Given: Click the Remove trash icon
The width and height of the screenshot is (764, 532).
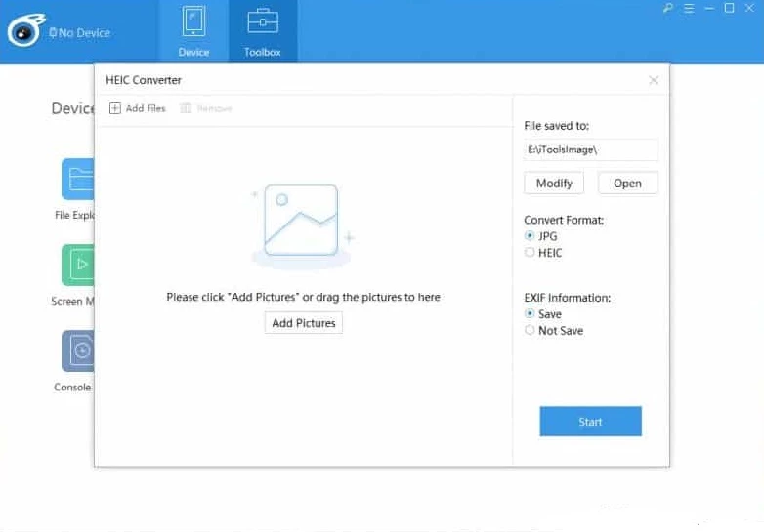Looking at the screenshot, I should 187,108.
